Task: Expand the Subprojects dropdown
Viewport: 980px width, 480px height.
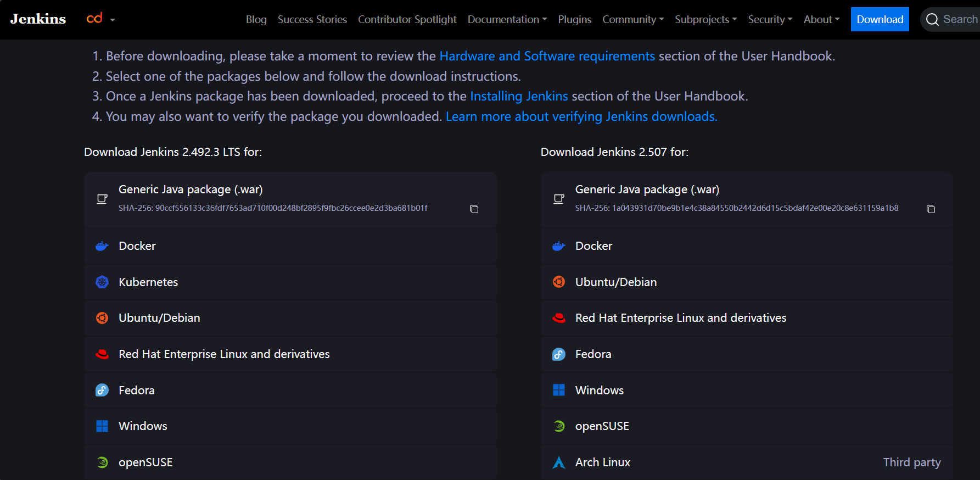Action: [x=706, y=19]
